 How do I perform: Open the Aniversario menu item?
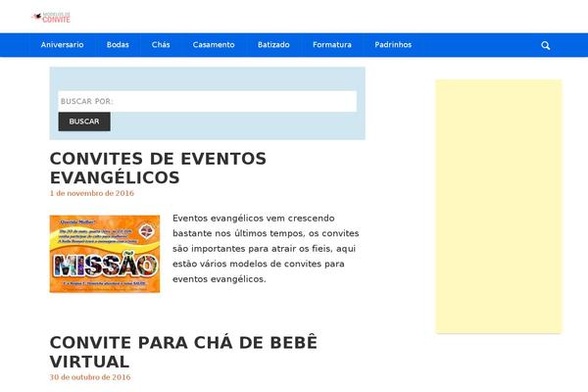click(63, 45)
